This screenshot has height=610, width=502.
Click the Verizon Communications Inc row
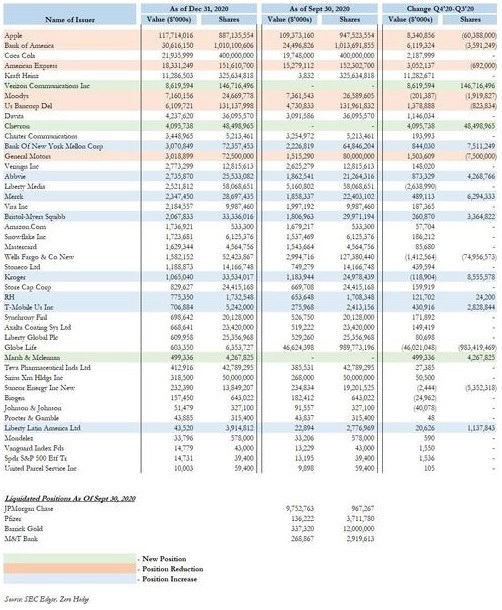tap(250, 86)
